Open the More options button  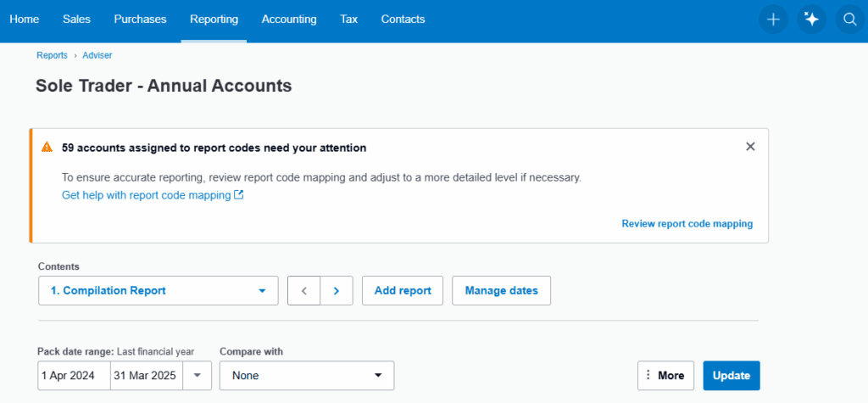coord(665,376)
